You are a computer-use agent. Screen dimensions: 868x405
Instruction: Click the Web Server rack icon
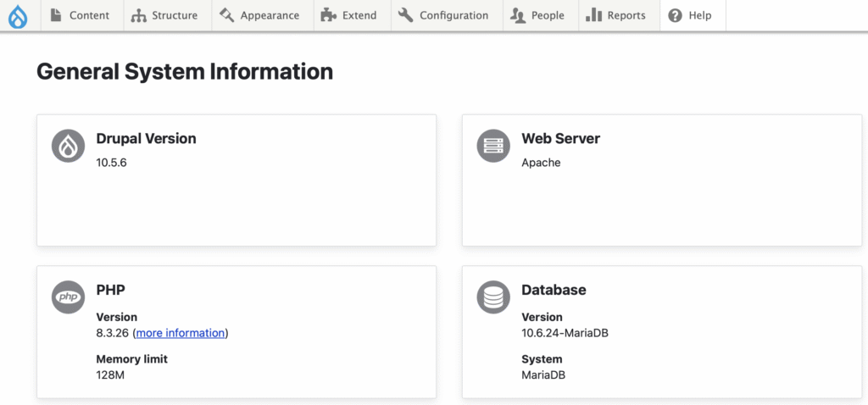click(x=493, y=146)
